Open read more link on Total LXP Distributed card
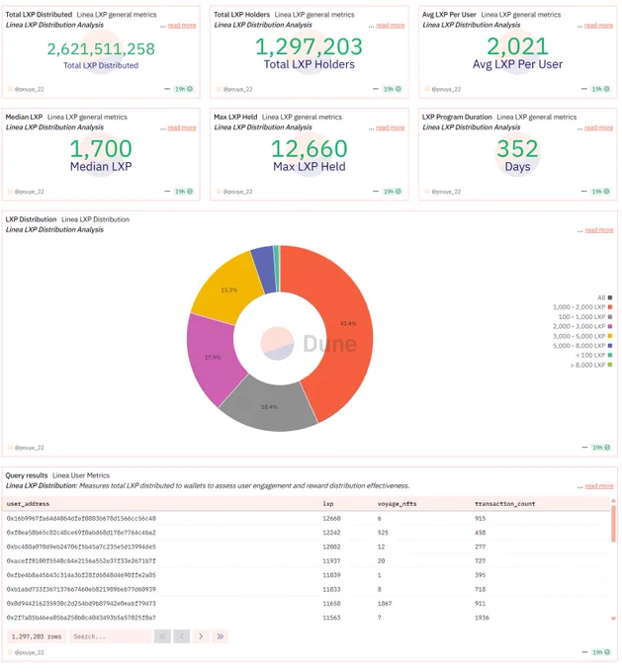Viewport: 622px width, 672px height. coord(181,26)
